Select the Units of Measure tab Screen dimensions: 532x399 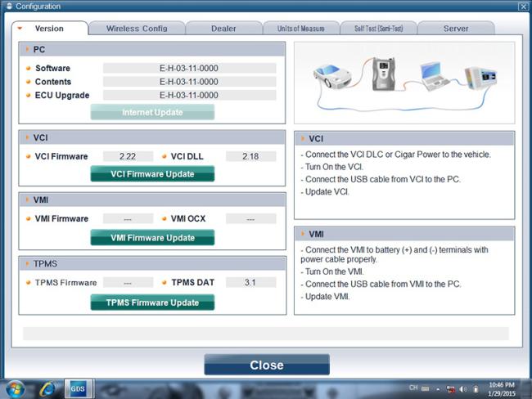(x=300, y=29)
